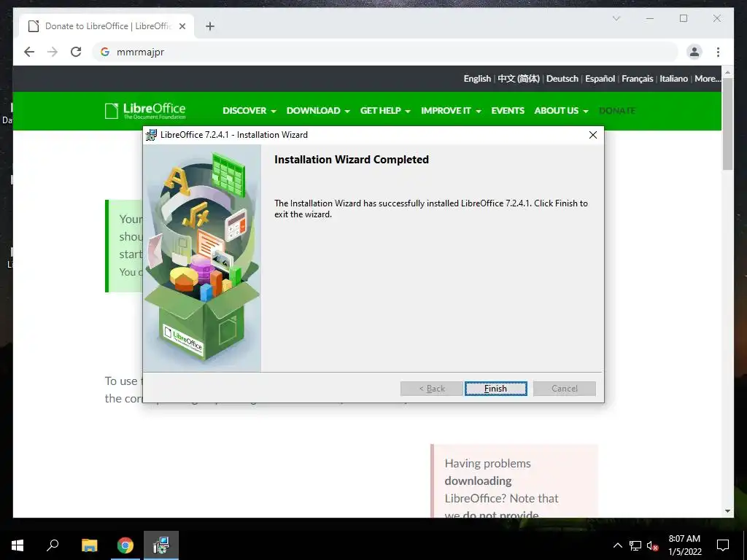Switch site language to 中文 (简体)
Viewport: 747px width, 560px height.
tap(519, 79)
